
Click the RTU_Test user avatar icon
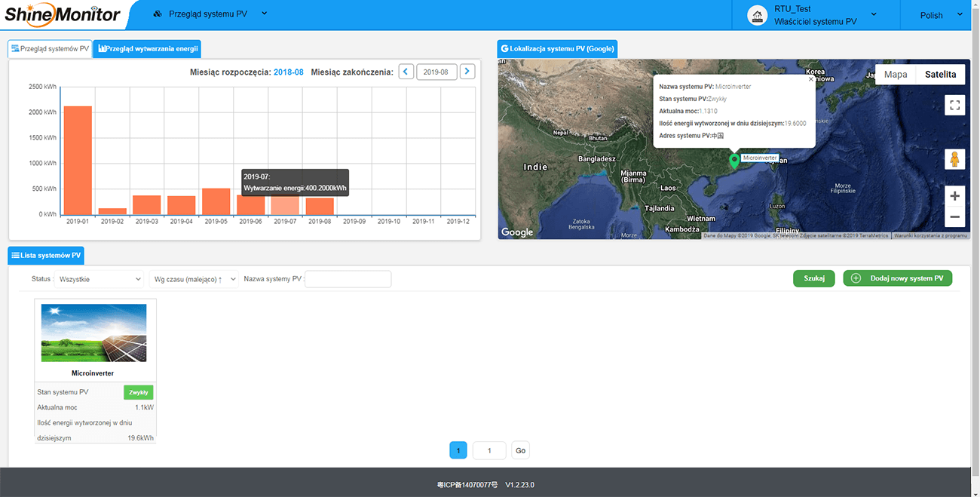tap(757, 15)
